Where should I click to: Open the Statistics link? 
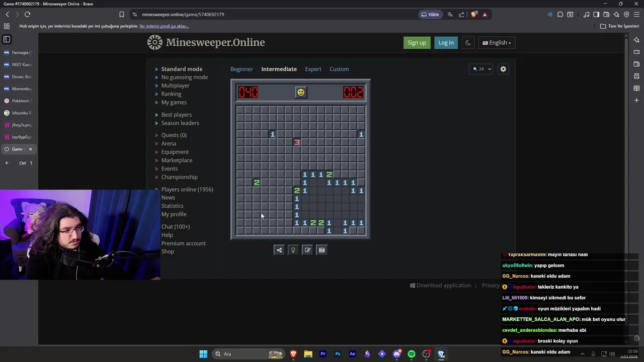point(172,206)
